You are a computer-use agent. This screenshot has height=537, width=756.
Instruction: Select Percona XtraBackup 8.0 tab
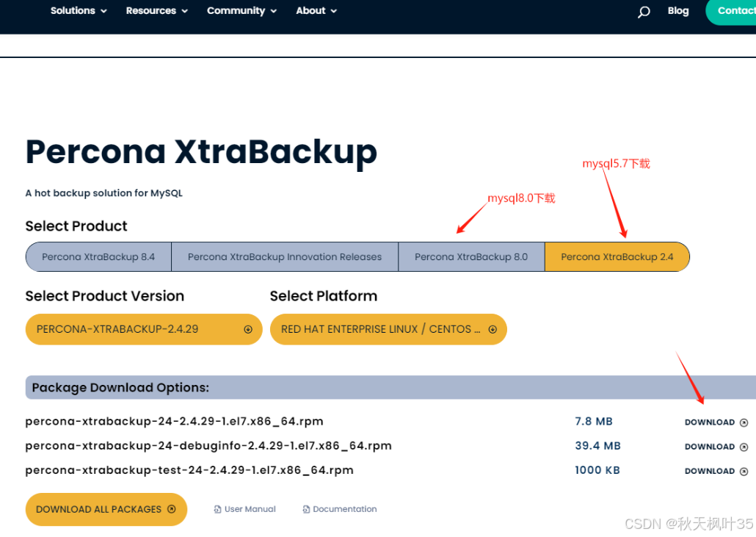(471, 257)
